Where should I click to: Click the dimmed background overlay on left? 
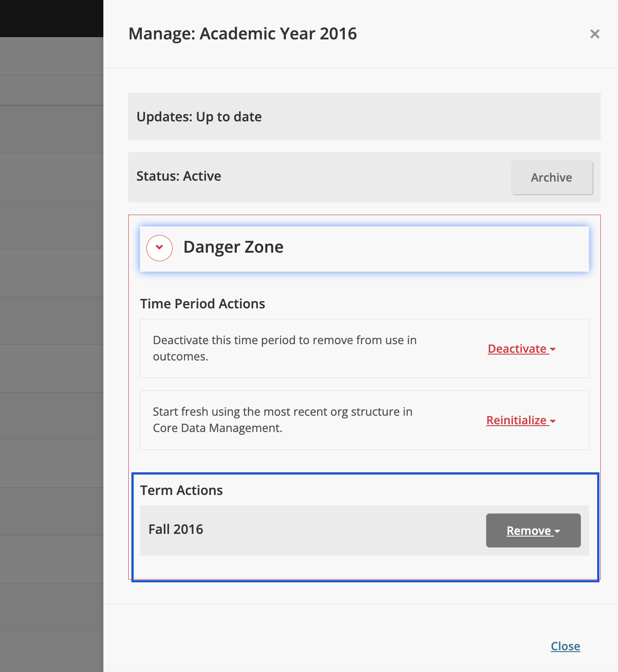click(51, 317)
